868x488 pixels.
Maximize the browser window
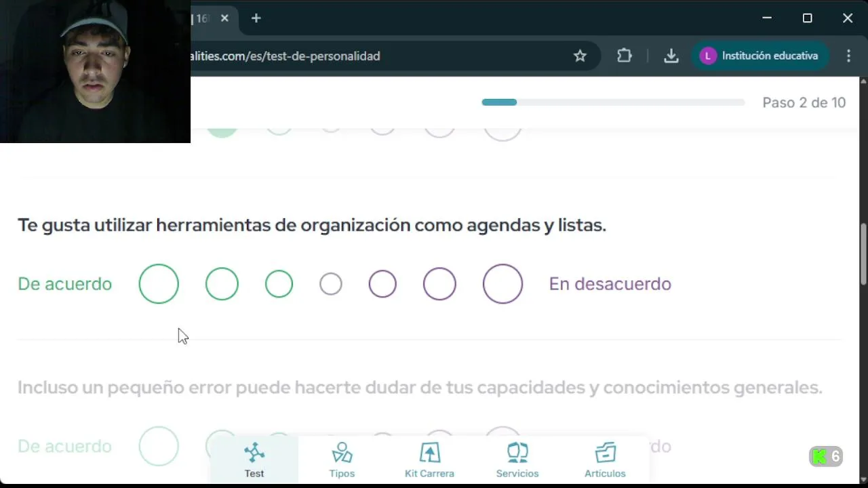pos(807,18)
